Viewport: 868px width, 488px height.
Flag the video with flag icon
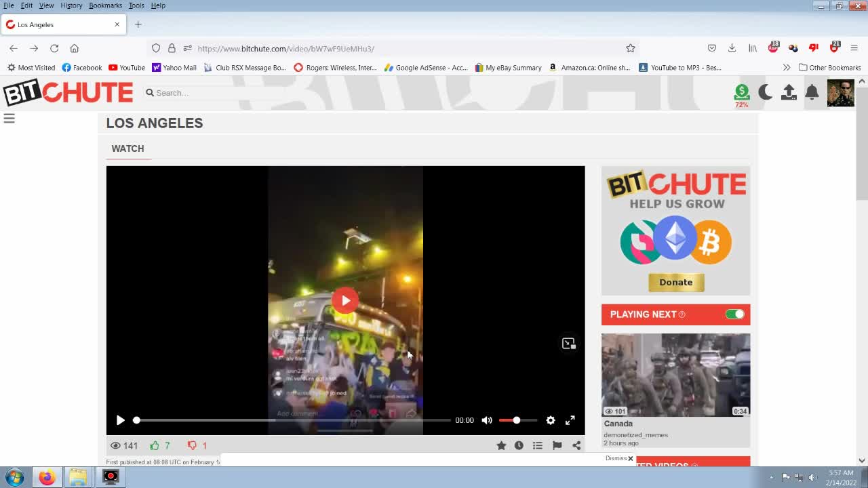(557, 445)
